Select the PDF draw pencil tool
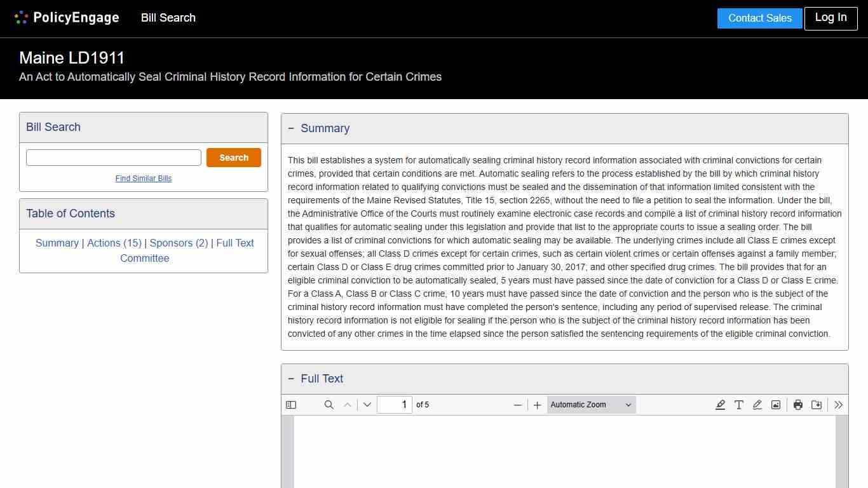This screenshot has width=868, height=488. (x=757, y=405)
